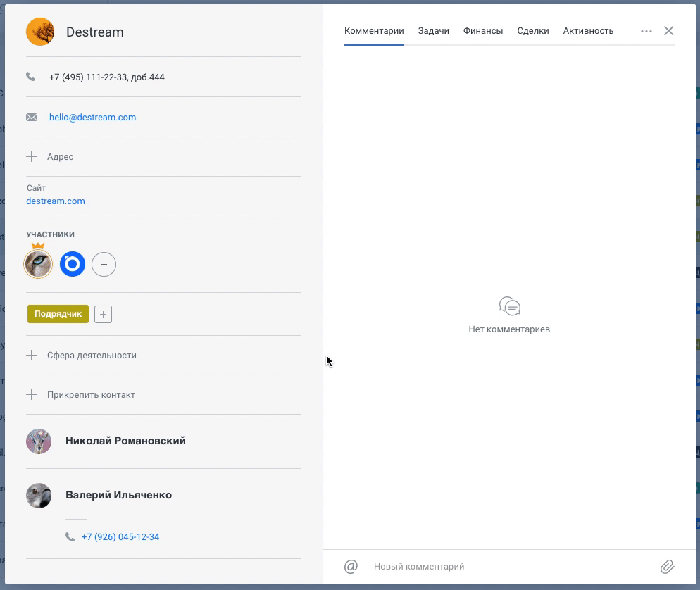Click the blue circle participant avatar
Viewport: 700px width, 590px height.
pos(73,264)
